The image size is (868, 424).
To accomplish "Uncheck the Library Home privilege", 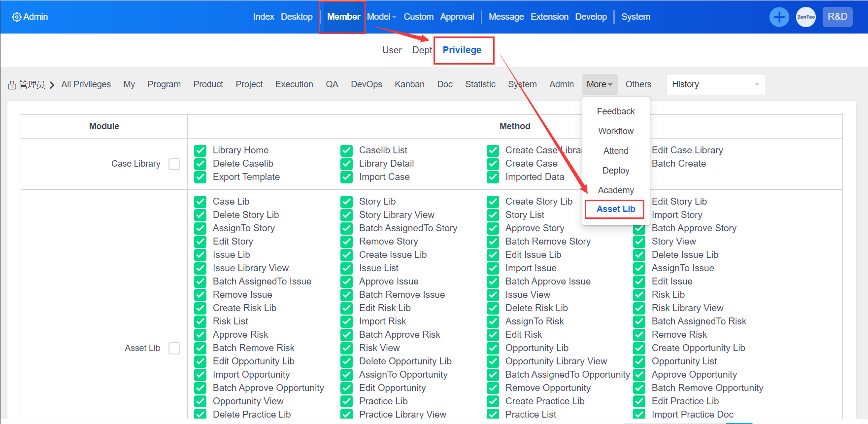I will point(200,150).
